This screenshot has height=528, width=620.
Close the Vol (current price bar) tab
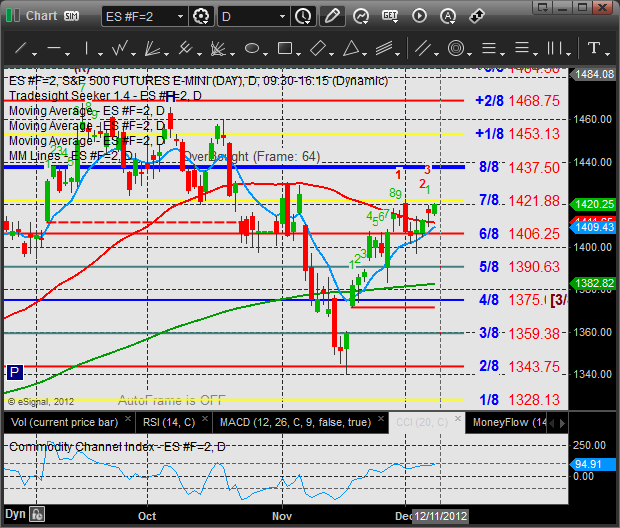(128, 418)
